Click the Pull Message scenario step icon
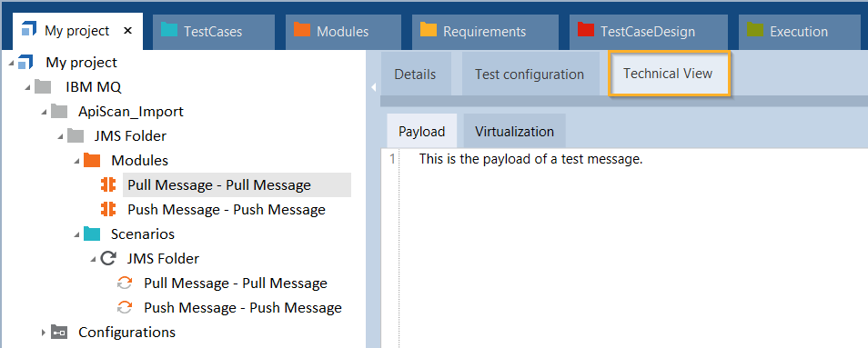The height and width of the screenshot is (348, 868). click(125, 283)
